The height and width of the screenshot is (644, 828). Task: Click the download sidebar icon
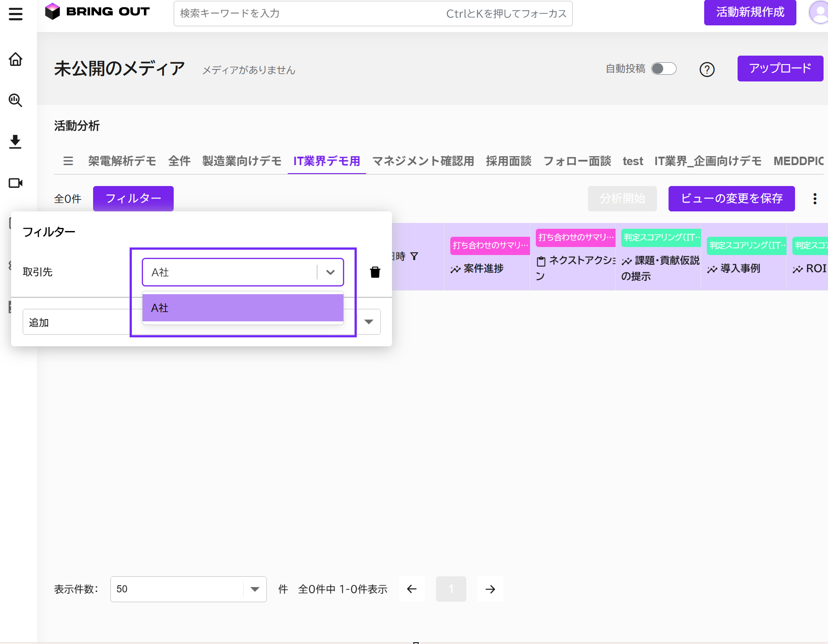(16, 142)
